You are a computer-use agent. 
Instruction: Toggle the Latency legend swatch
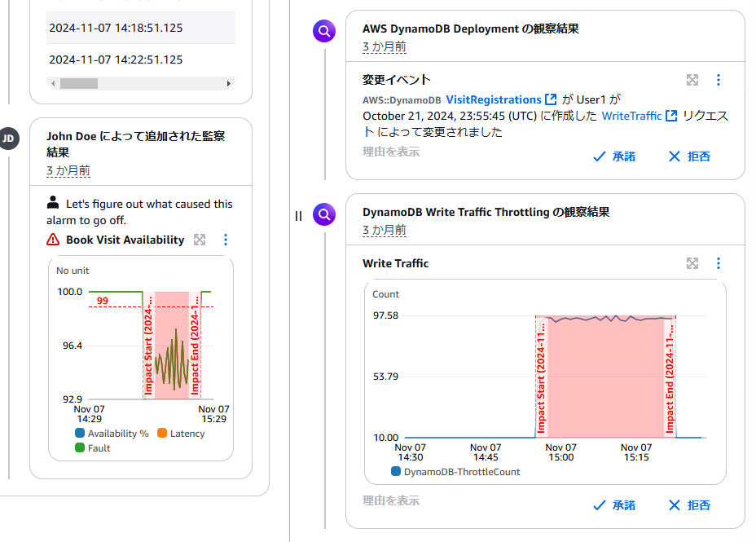[162, 433]
